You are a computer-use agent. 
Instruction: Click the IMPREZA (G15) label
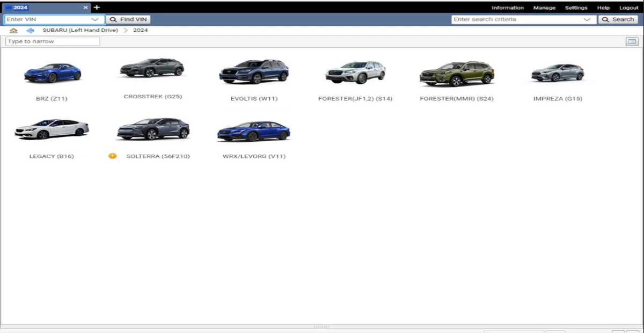point(558,99)
